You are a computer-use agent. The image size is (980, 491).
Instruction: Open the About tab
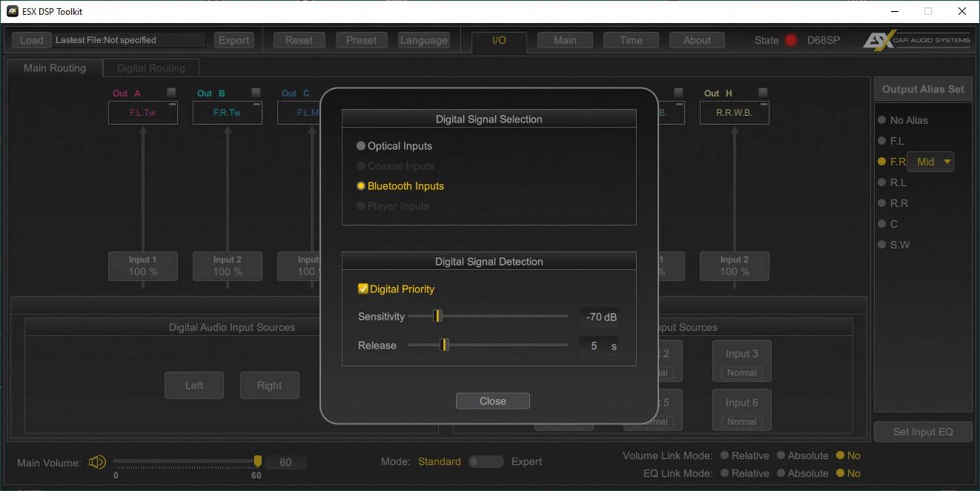coord(697,40)
